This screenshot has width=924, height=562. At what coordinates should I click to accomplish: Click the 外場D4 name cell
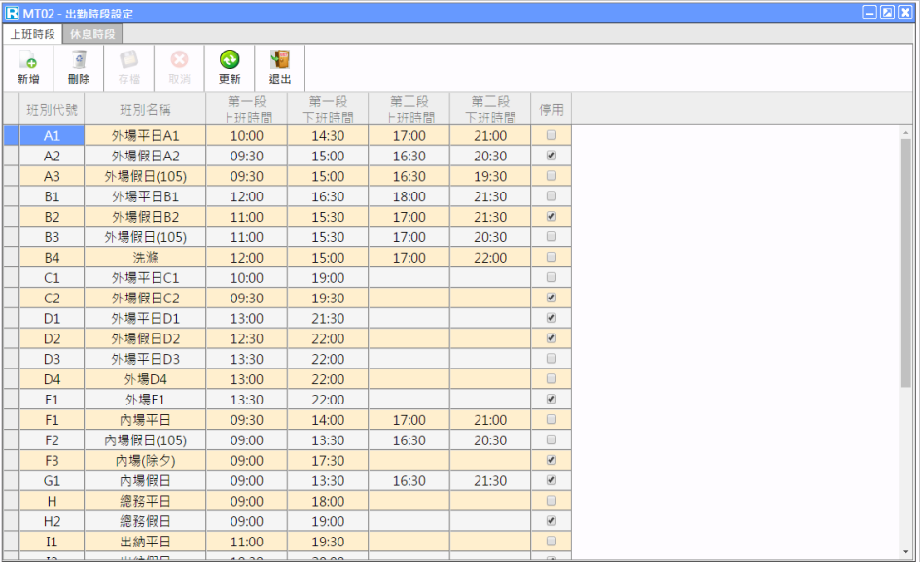point(145,379)
